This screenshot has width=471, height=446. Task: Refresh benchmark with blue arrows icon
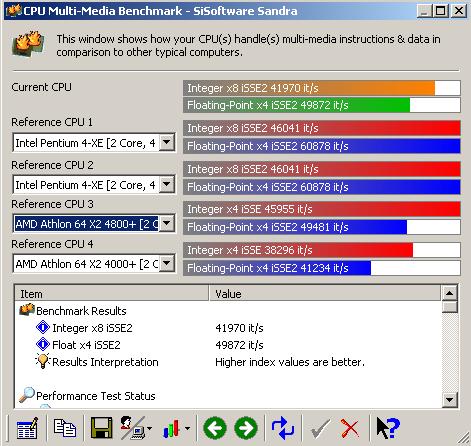[x=283, y=428]
